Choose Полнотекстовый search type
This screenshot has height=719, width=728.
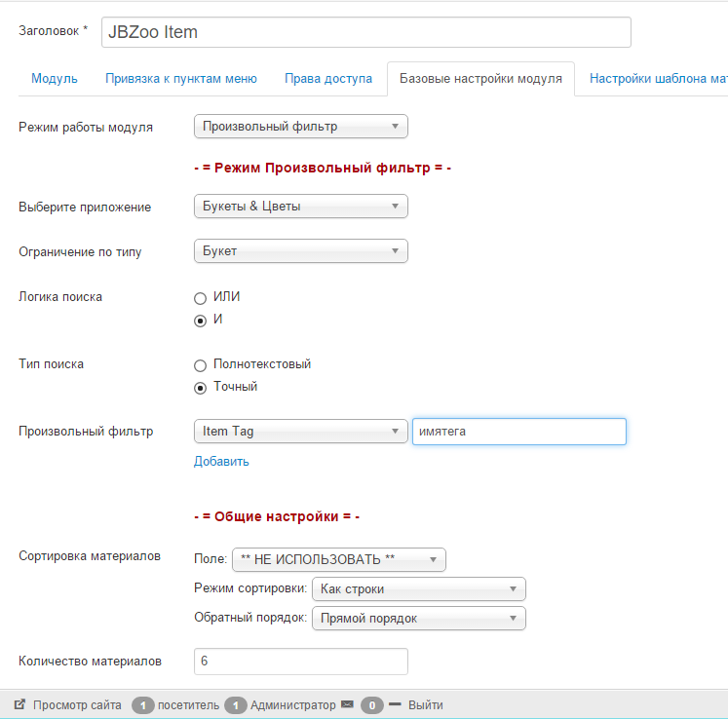(201, 365)
